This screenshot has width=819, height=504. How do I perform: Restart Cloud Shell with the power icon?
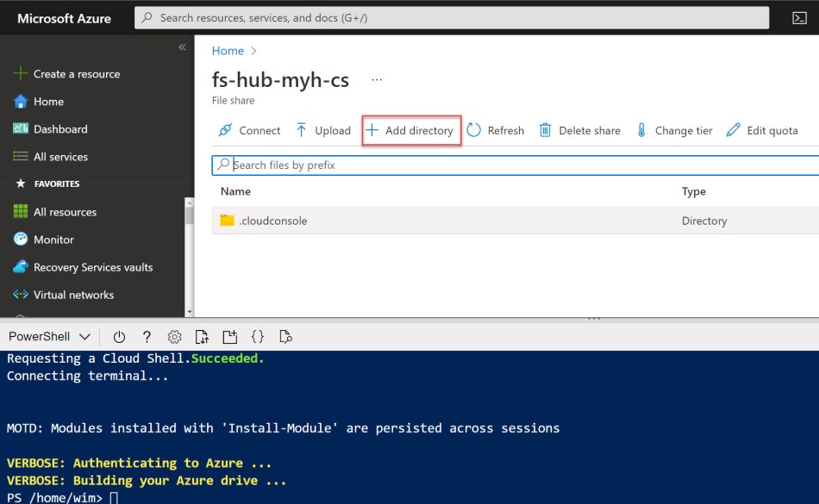pyautogui.click(x=119, y=337)
